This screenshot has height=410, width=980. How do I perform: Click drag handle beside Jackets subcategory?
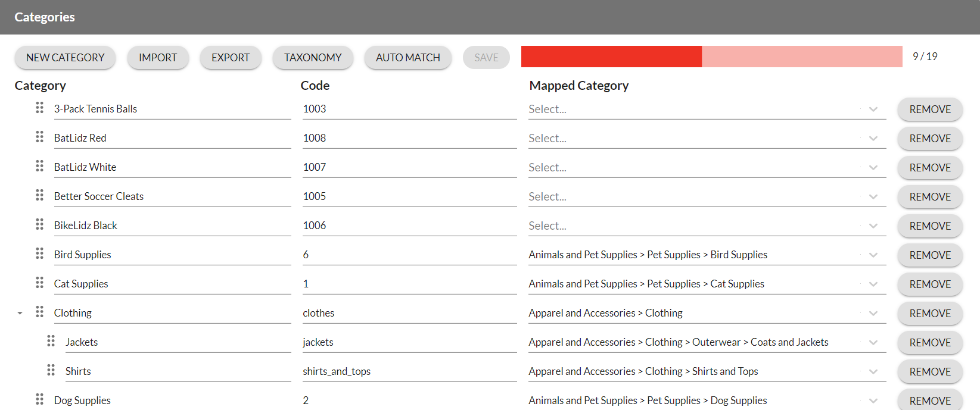click(51, 341)
